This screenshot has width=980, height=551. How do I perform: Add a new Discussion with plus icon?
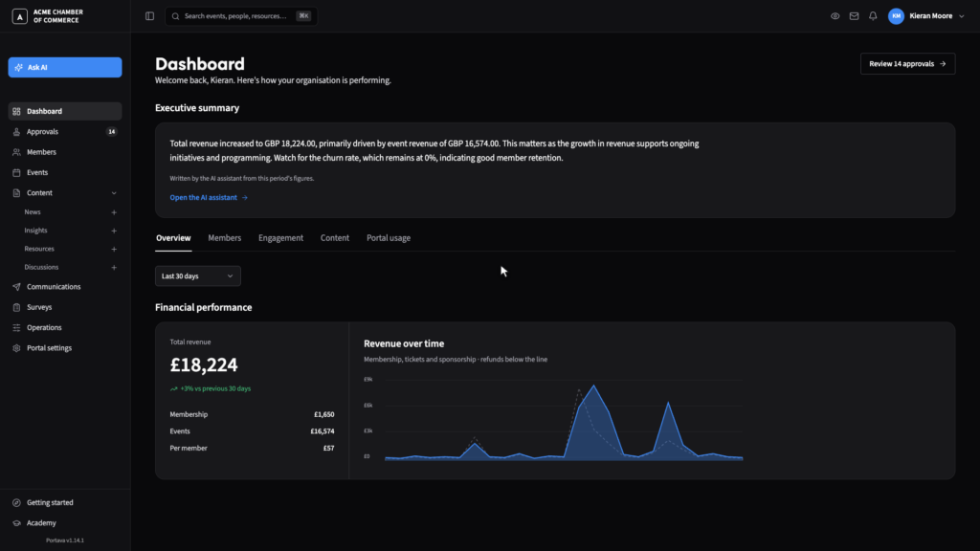114,268
